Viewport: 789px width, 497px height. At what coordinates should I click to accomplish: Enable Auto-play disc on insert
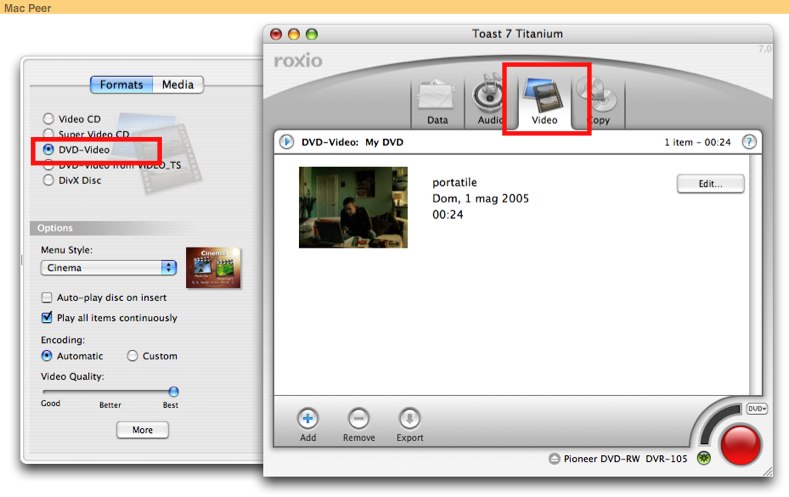[x=47, y=297]
